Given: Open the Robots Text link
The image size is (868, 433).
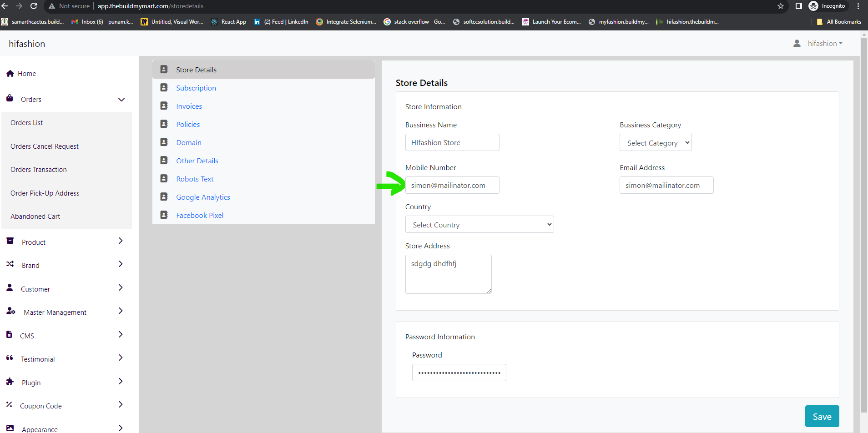Looking at the screenshot, I should 195,179.
